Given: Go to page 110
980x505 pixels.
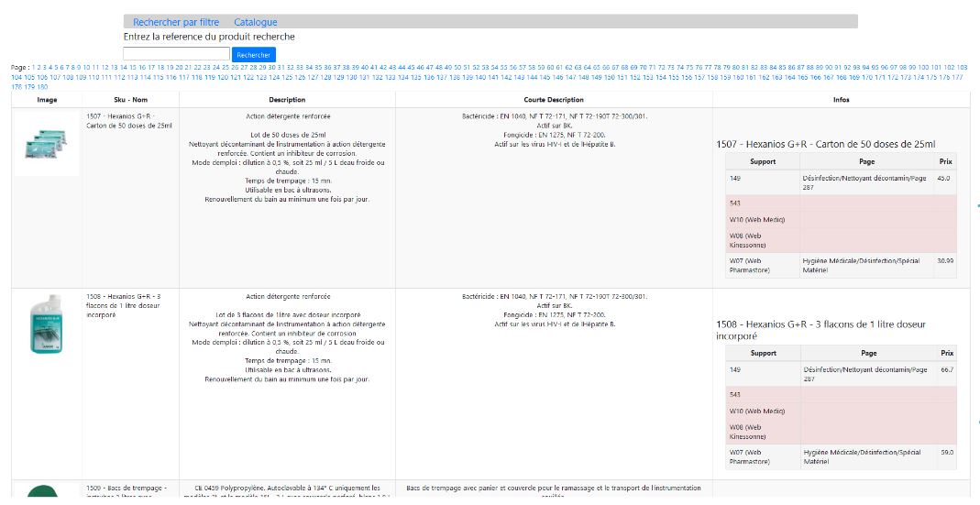Looking at the screenshot, I should pyautogui.click(x=94, y=78).
